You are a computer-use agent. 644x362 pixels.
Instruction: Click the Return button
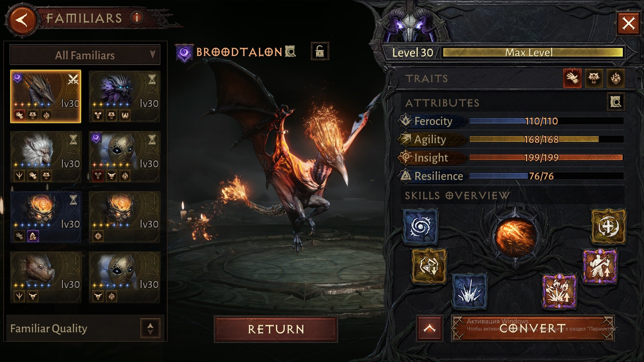point(276,329)
